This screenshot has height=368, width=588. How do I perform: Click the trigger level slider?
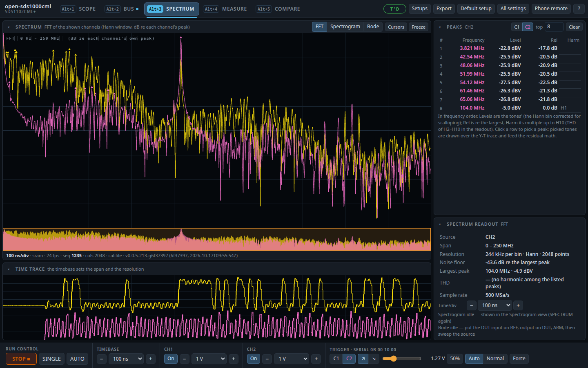(x=402, y=359)
